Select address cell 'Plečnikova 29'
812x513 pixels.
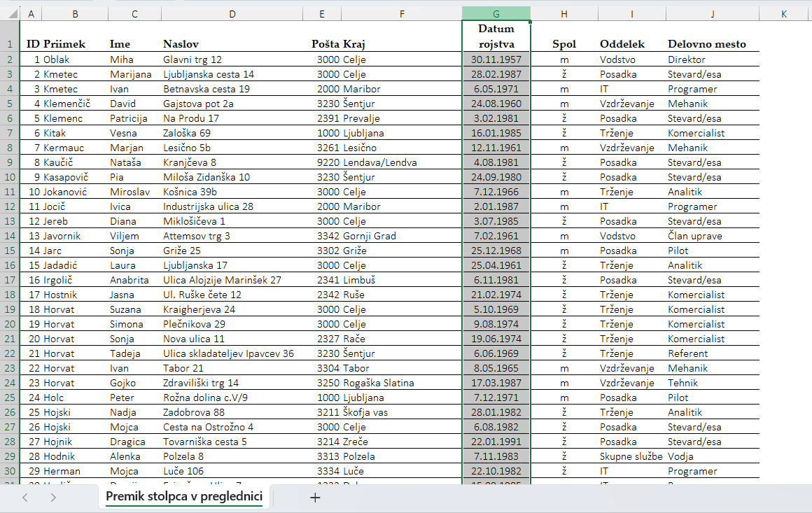pos(232,324)
